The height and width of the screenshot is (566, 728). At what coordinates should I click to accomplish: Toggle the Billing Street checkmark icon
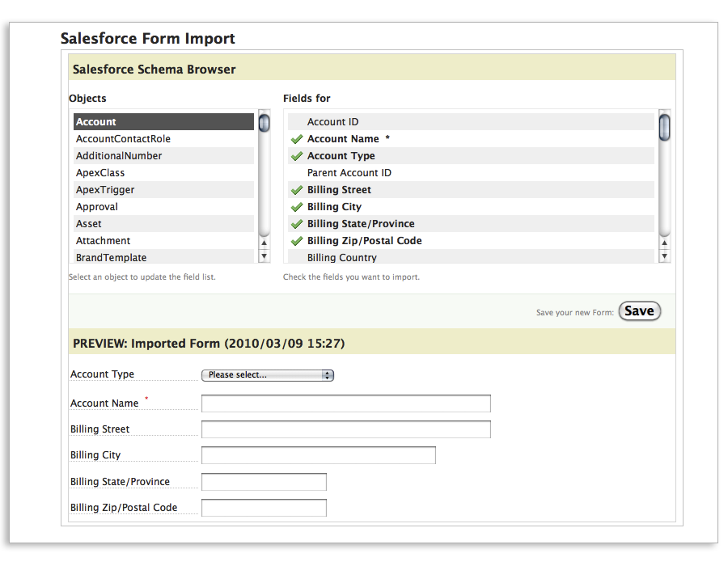(x=297, y=190)
